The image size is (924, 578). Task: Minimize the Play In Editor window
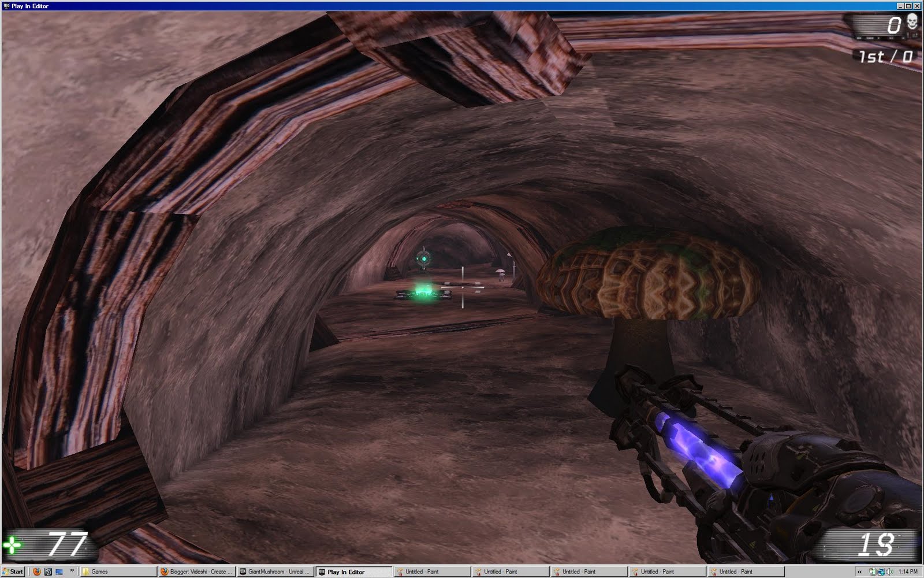tap(900, 6)
